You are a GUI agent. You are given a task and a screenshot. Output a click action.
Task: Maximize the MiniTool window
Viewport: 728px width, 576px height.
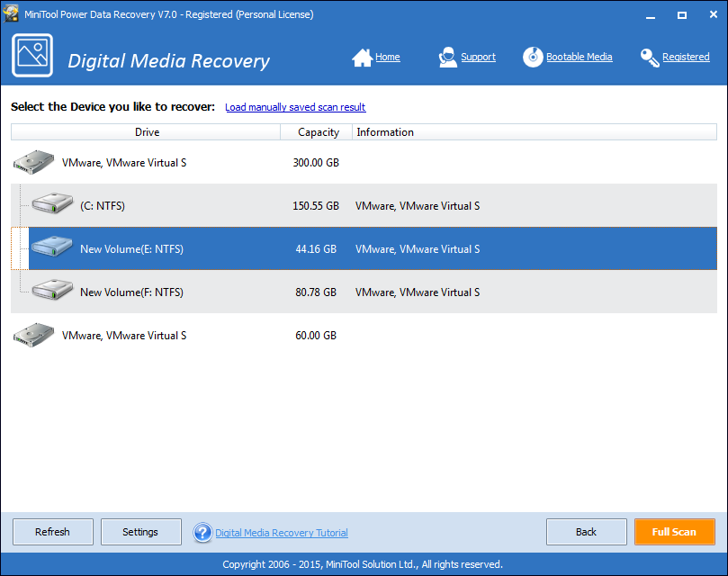pyautogui.click(x=681, y=15)
